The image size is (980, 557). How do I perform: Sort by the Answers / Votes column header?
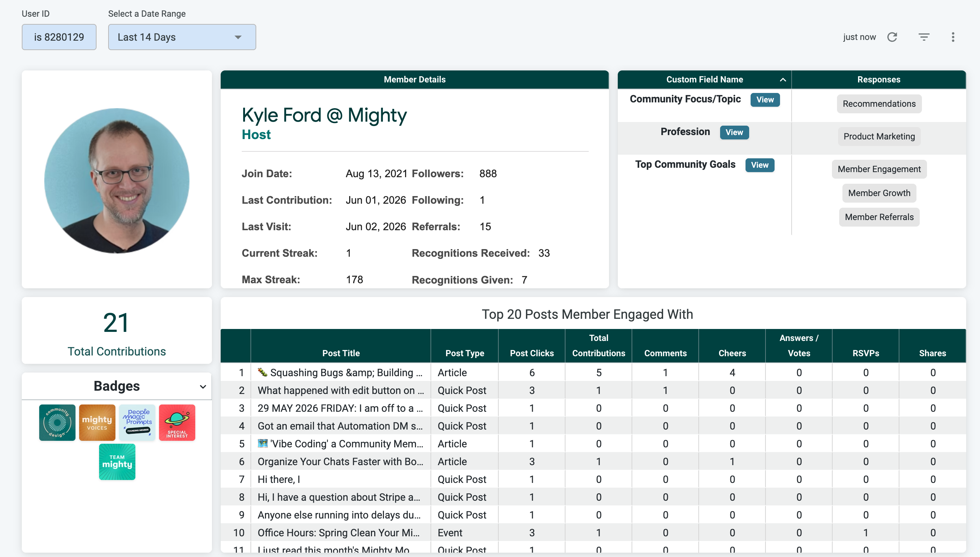click(x=799, y=345)
